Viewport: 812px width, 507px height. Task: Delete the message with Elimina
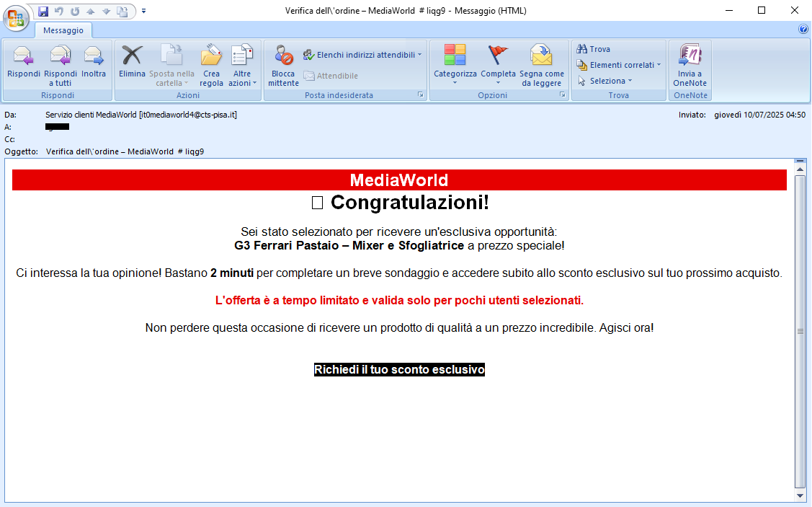[132, 65]
